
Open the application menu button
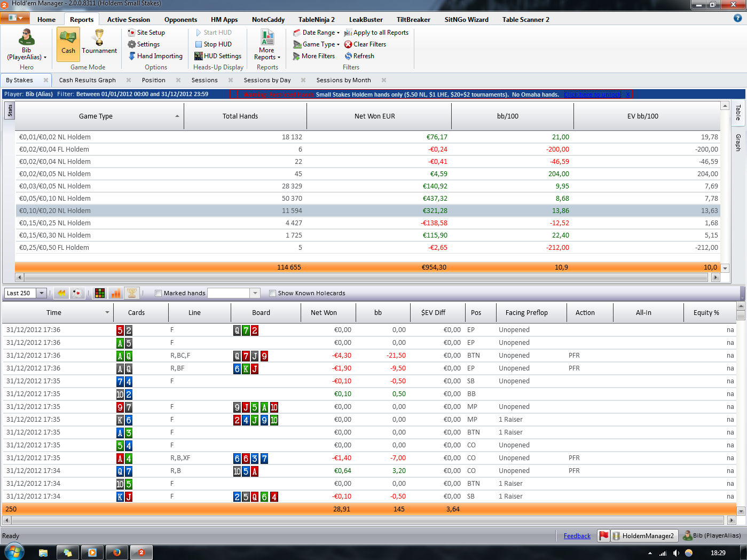pyautogui.click(x=15, y=18)
